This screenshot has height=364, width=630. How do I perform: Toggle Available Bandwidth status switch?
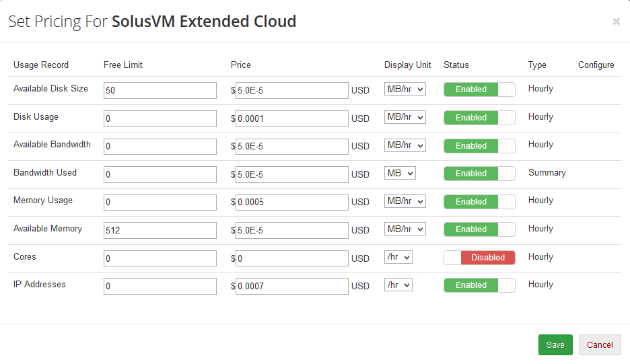coord(479,145)
